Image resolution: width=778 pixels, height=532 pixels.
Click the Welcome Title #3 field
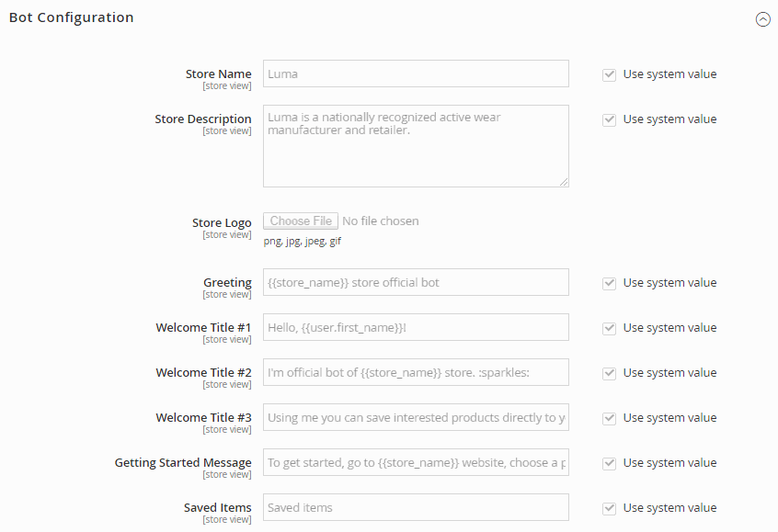(416, 417)
